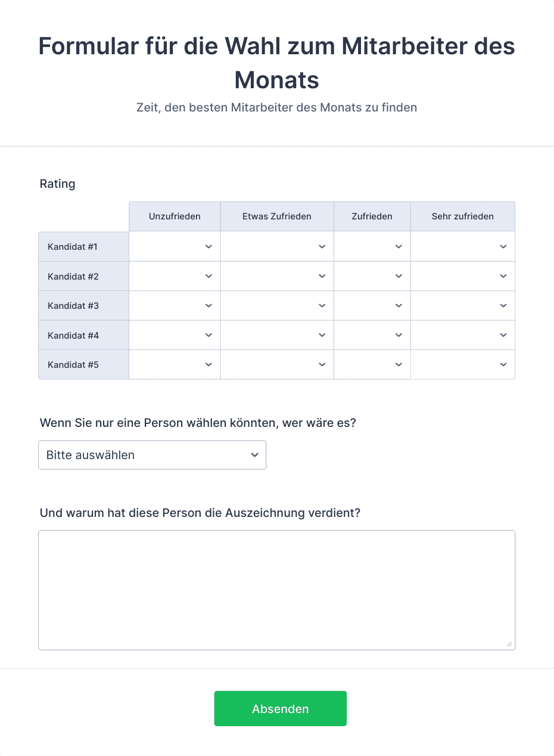Open the Zufrieden dropdown for Kandidat #2
This screenshot has width=554, height=756.
[x=372, y=276]
